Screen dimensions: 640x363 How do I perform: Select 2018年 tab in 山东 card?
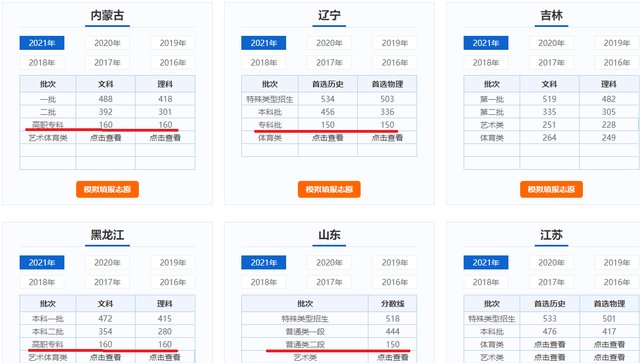click(264, 282)
